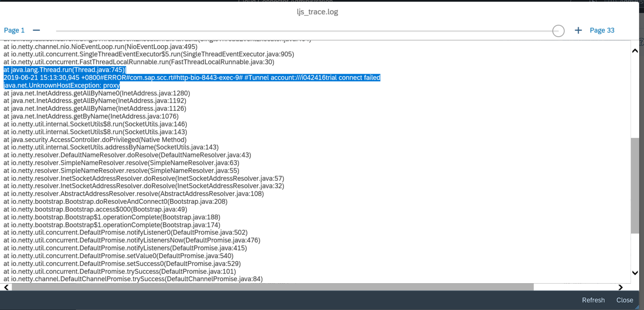Click line 'DefaultNameResolver.doResolve' trace entry
This screenshot has width=644, height=310.
(127, 155)
